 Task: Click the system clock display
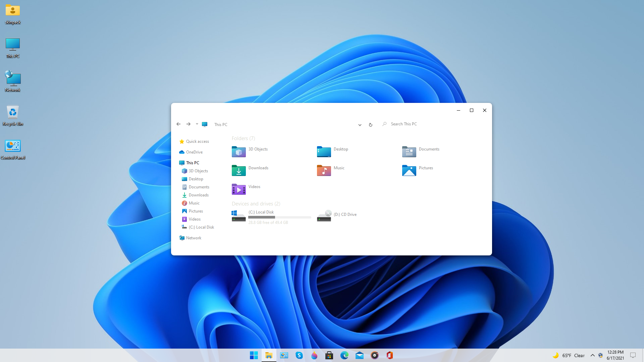pos(616,355)
